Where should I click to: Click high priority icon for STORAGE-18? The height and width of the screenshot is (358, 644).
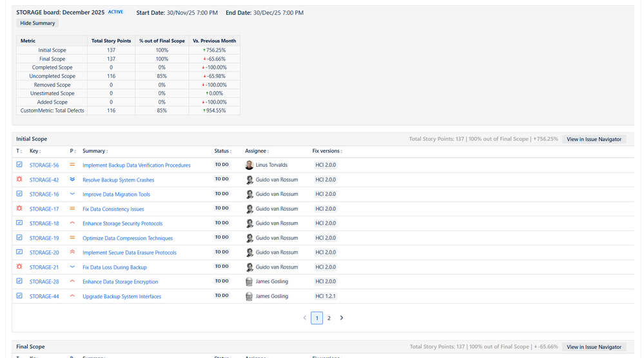point(72,223)
